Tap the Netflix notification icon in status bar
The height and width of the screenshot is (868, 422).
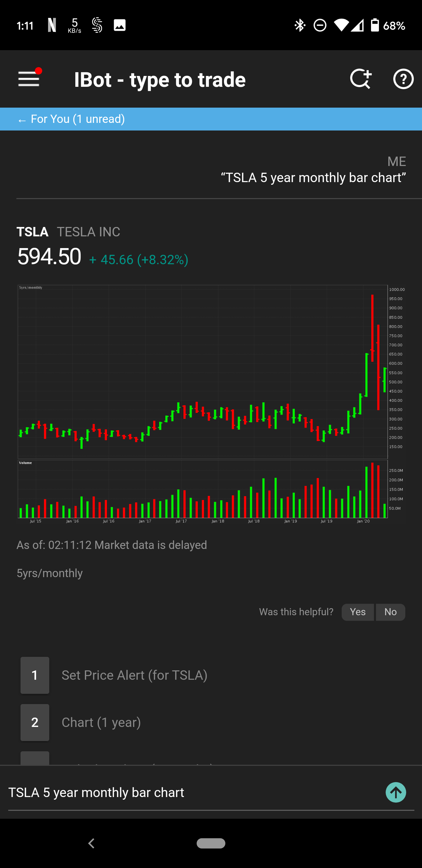(x=52, y=25)
